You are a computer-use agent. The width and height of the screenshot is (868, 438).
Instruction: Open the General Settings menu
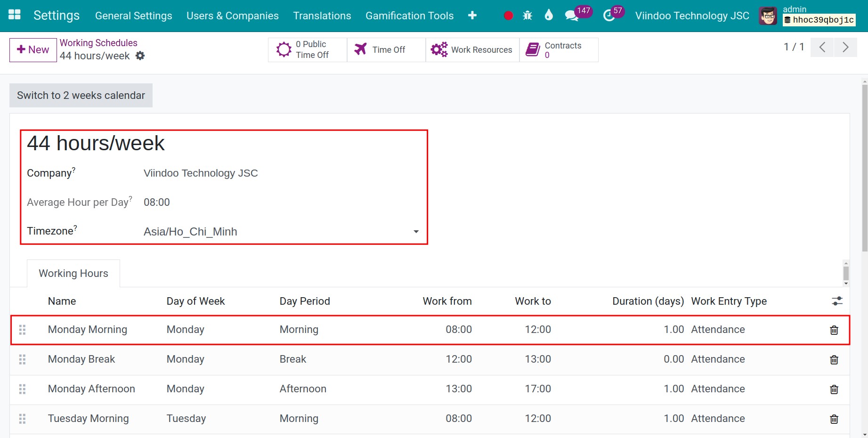[134, 16]
